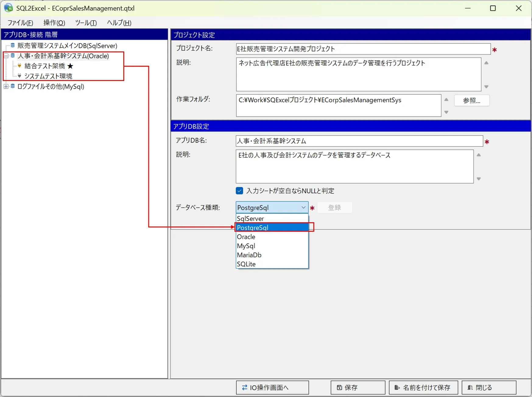Choose MySql from database type list
Viewport: 532px width, 397px height.
point(272,246)
